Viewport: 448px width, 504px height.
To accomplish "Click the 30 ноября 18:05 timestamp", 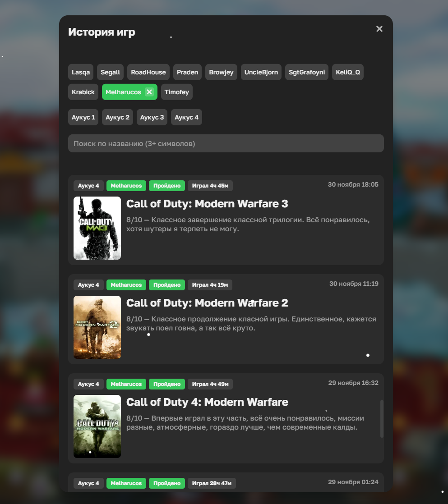I will 353,184.
